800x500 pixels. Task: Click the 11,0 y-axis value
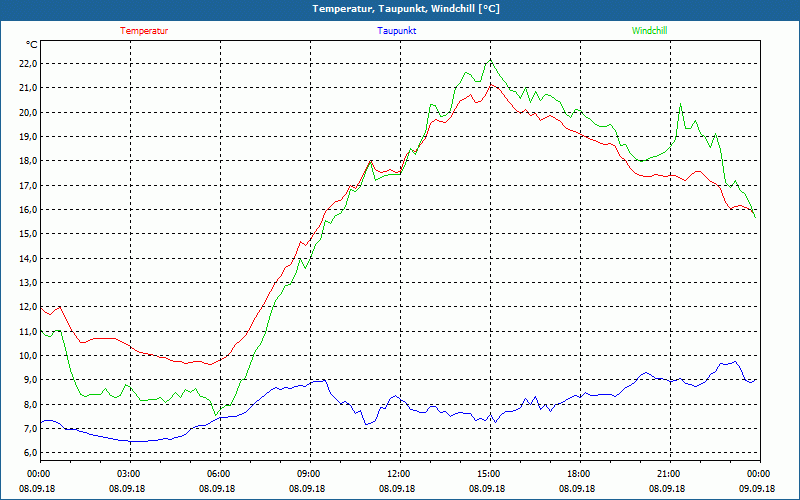tap(28, 331)
